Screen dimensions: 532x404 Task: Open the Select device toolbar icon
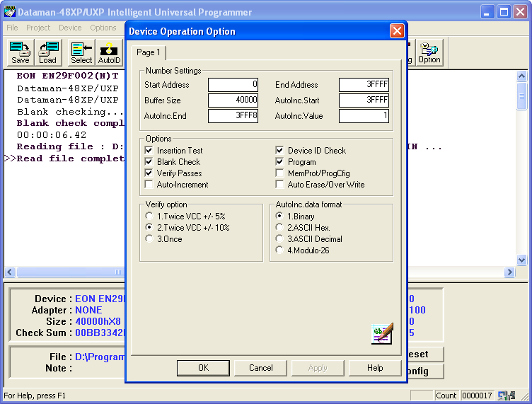click(x=81, y=52)
